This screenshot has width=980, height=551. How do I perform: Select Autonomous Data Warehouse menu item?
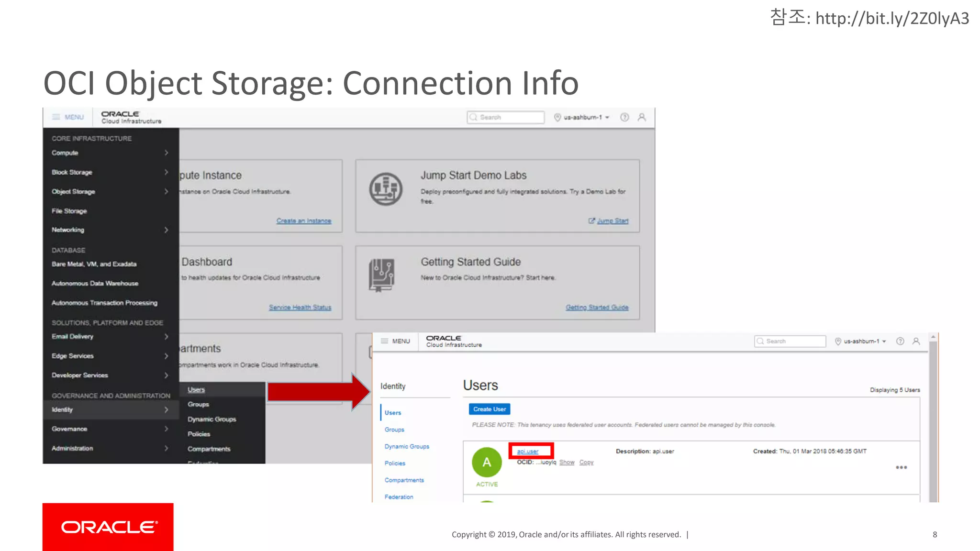coord(95,283)
